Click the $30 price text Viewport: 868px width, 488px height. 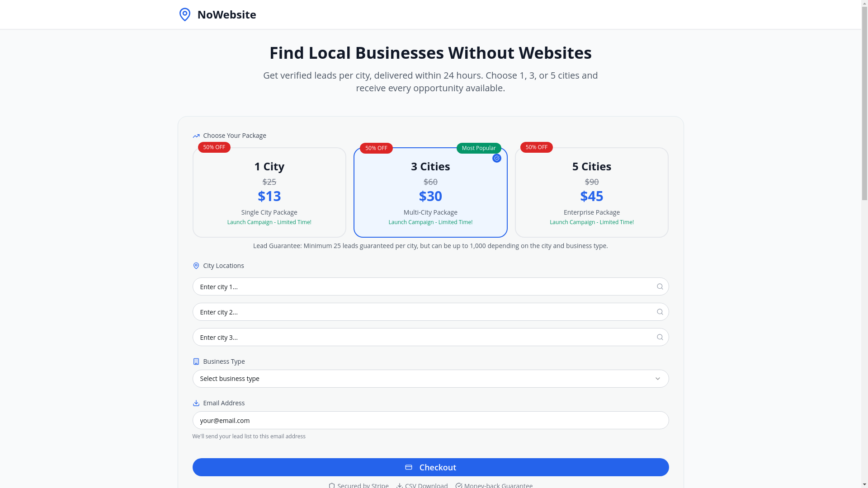tap(430, 196)
